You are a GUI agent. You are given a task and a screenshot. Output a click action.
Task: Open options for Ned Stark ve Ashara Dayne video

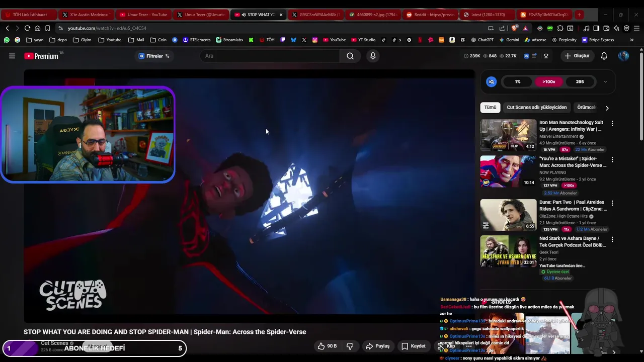coord(612,239)
